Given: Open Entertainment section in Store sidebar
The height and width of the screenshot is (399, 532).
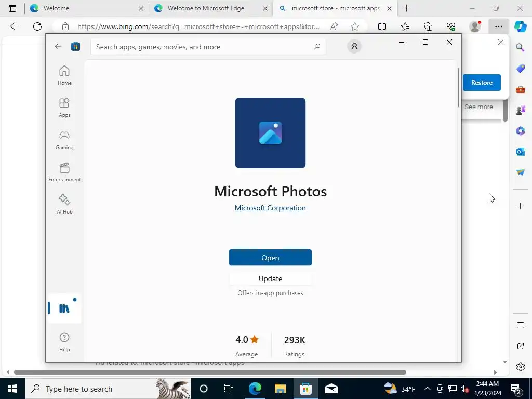Looking at the screenshot, I should coord(64,172).
